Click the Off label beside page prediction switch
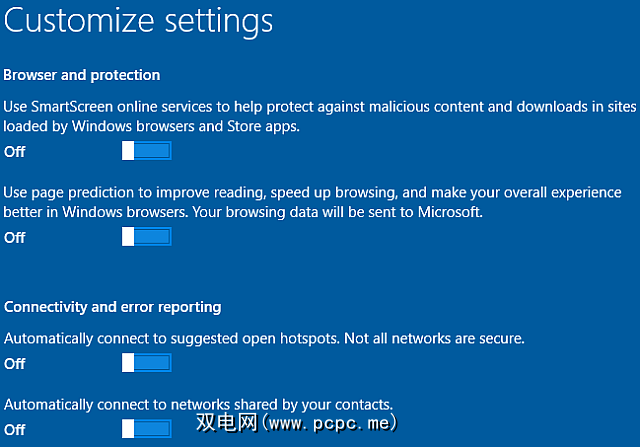The image size is (640, 447). click(x=15, y=237)
